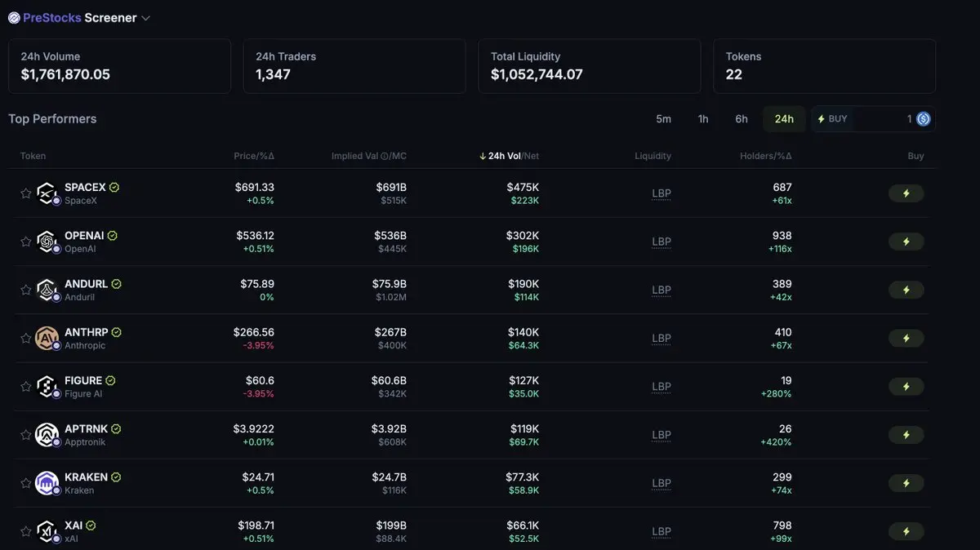Click the Top Performers heading
980x550 pixels.
52,119
